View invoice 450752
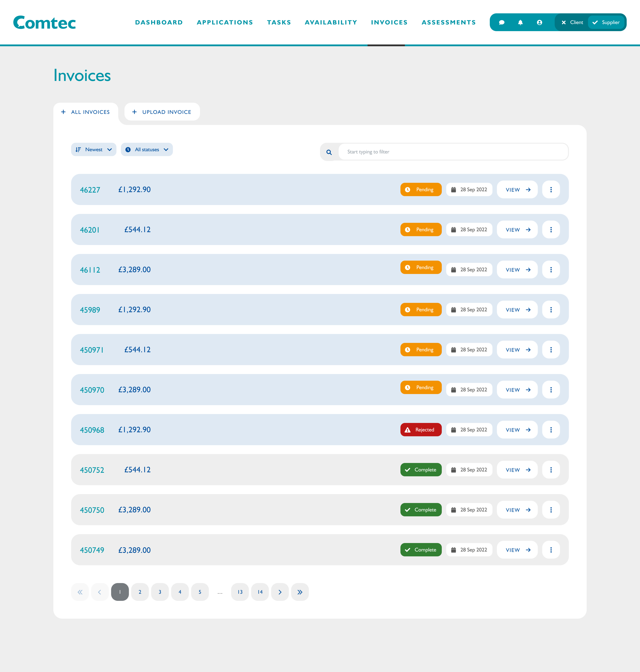640x672 pixels. [517, 470]
